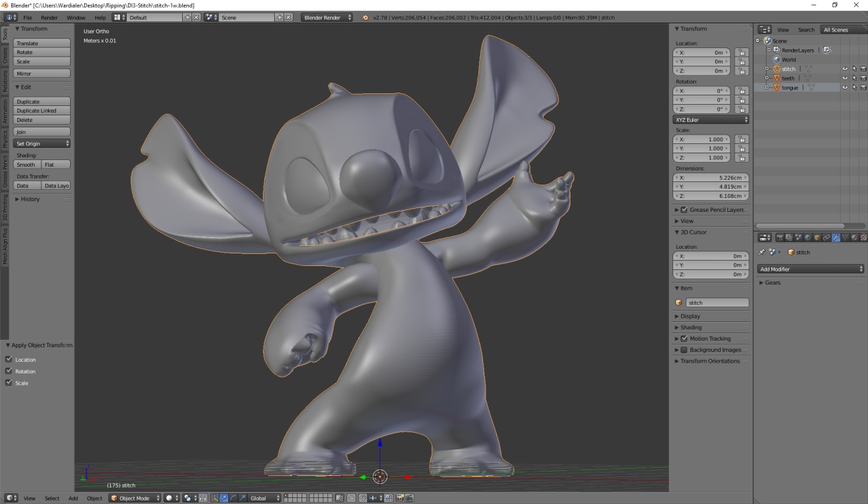
Task: Click the Translate button
Action: point(42,43)
